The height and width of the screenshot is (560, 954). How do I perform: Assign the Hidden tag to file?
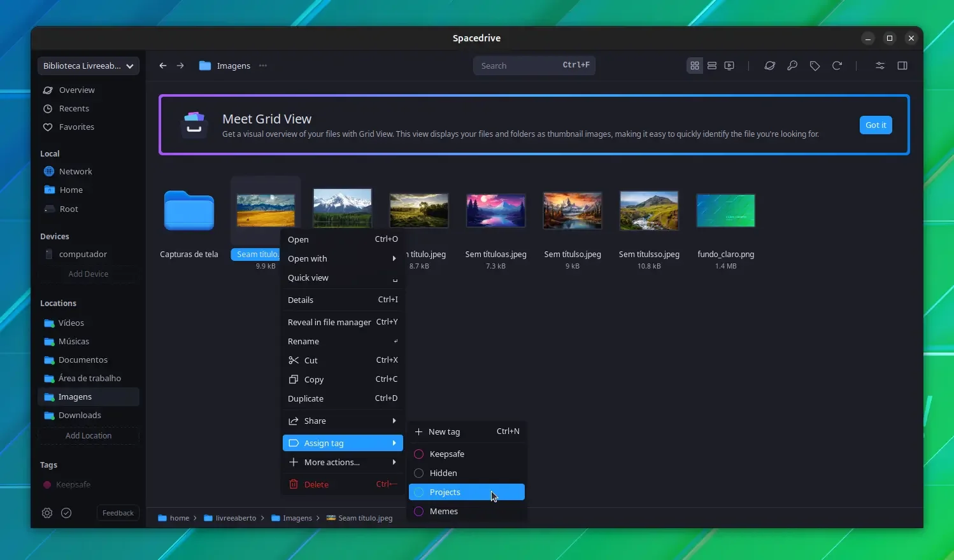tap(467, 473)
